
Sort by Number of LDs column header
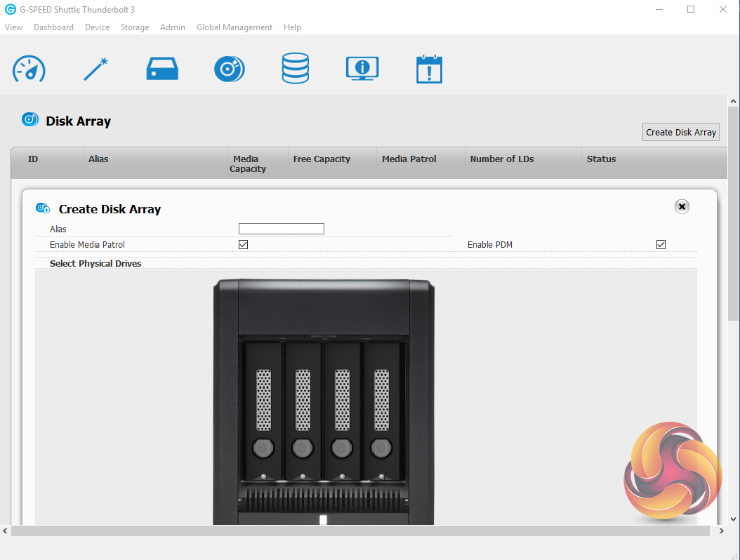click(523, 163)
